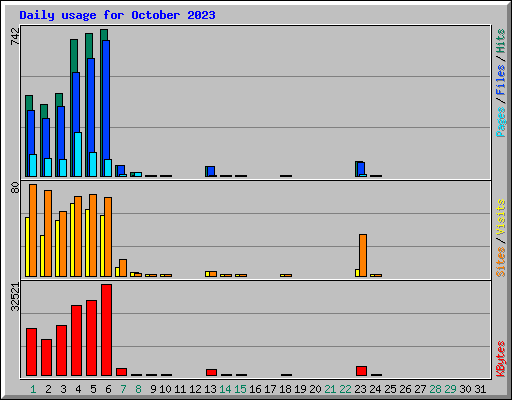Click the 742 hits axis value
This screenshot has height=400, width=512.
click(15, 36)
